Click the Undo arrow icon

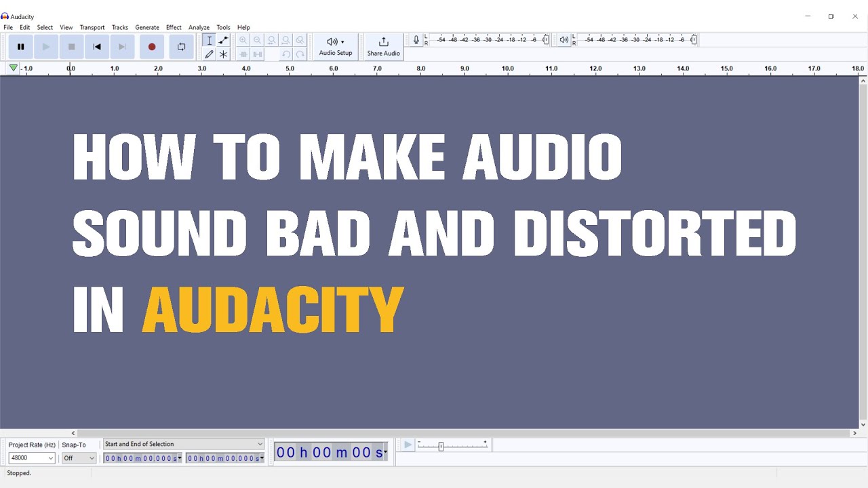286,54
